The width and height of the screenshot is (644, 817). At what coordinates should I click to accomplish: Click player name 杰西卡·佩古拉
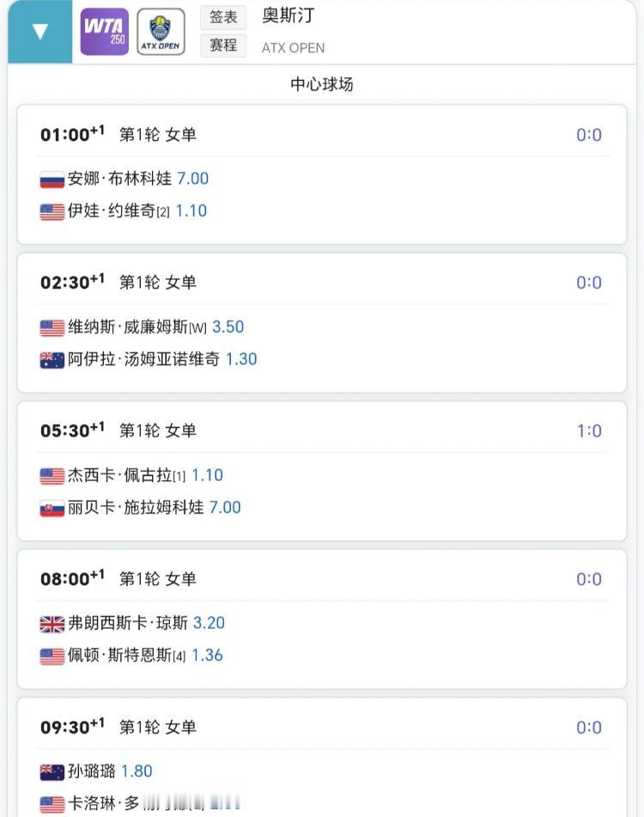click(119, 475)
